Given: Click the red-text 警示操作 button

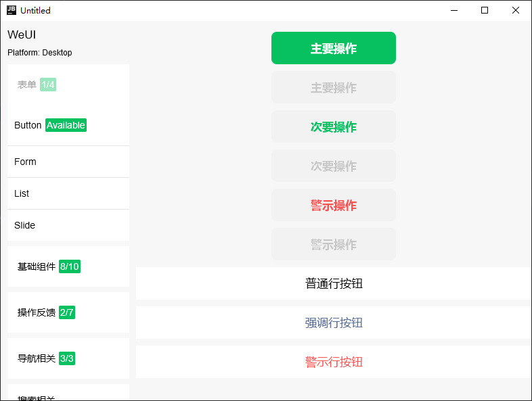Looking at the screenshot, I should [x=334, y=205].
